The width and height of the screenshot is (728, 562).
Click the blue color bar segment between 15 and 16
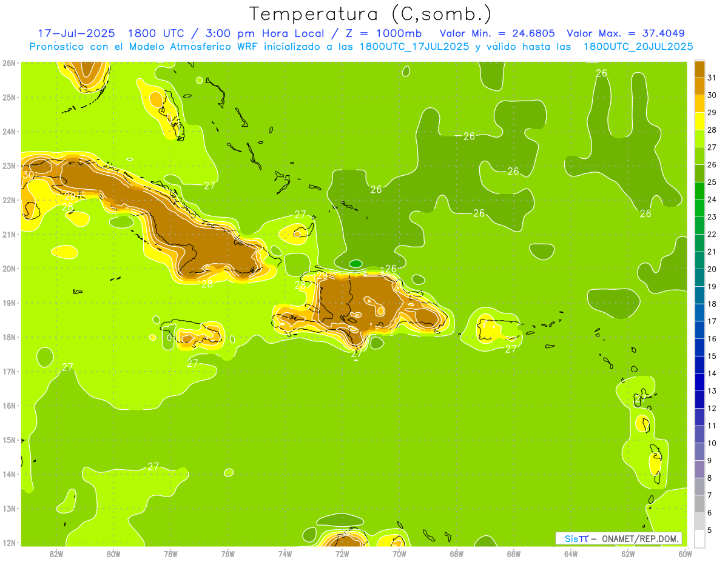click(699, 347)
